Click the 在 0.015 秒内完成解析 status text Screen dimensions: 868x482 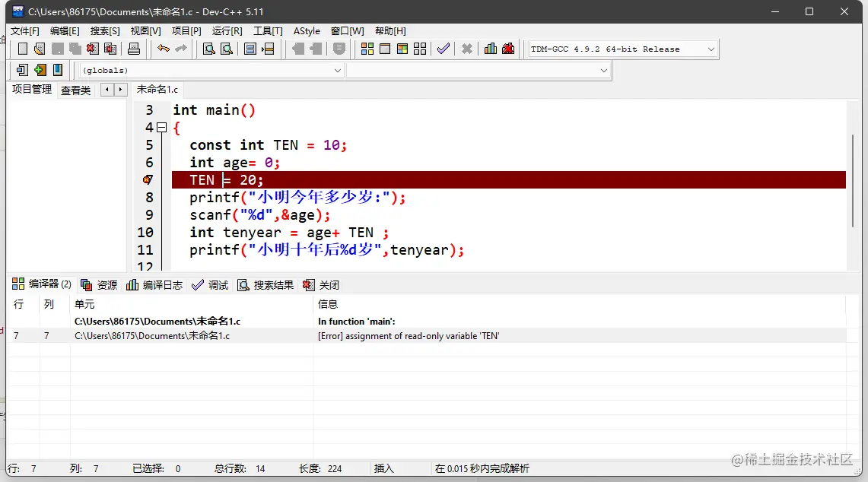click(482, 469)
